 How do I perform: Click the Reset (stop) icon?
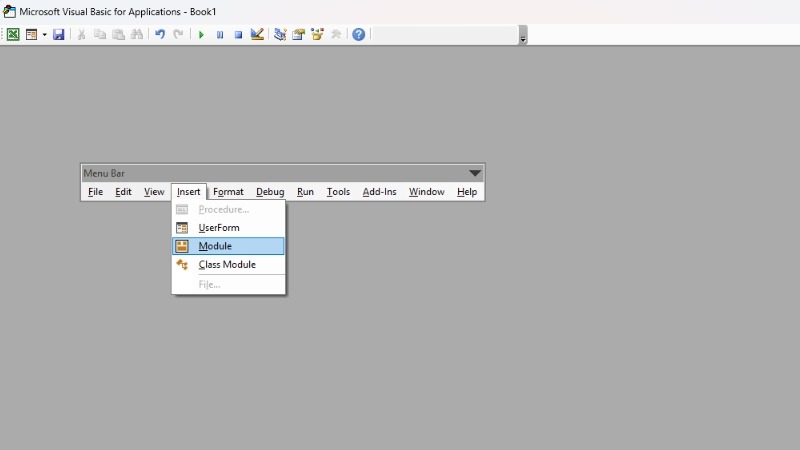pos(238,34)
